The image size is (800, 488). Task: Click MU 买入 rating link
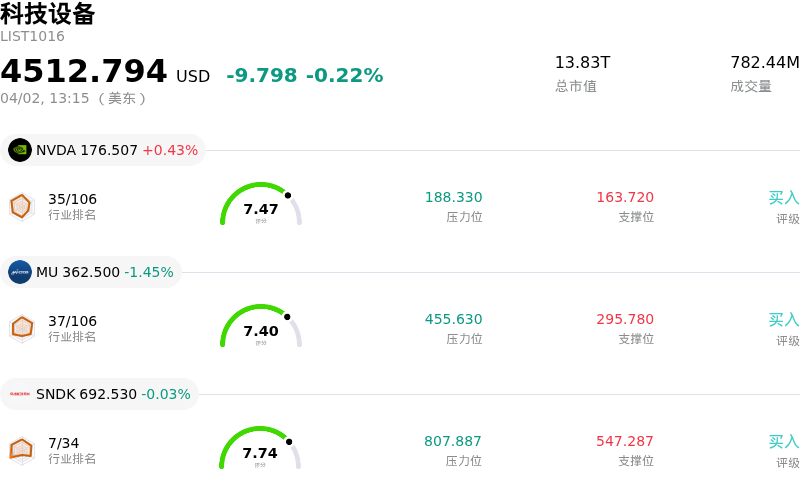pyautogui.click(x=783, y=320)
